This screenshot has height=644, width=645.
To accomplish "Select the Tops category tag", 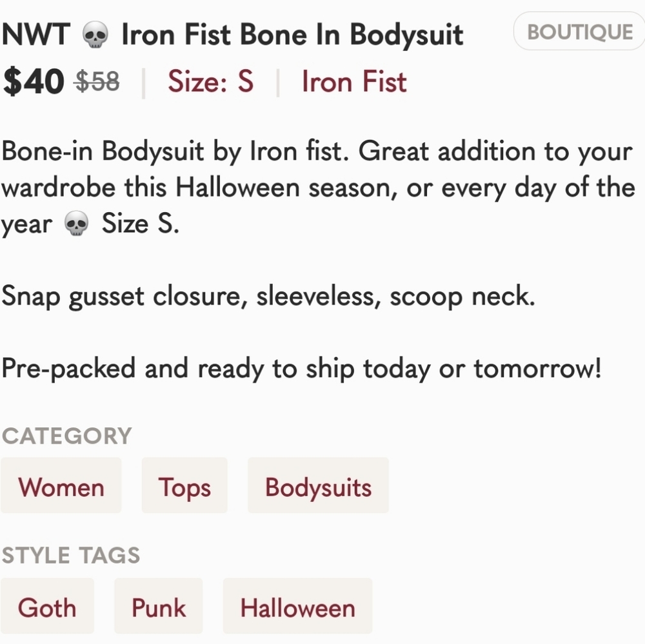I will point(184,486).
